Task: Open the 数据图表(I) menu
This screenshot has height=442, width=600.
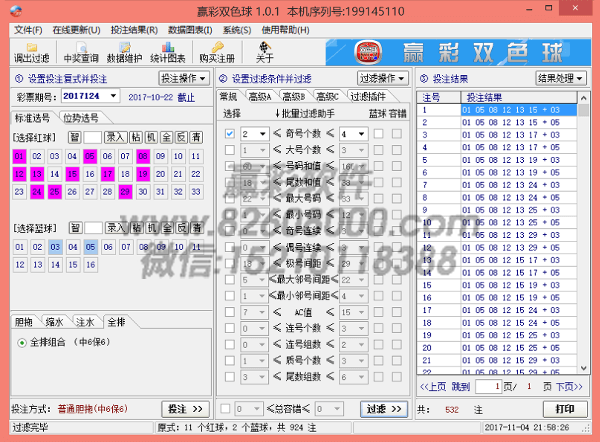Action: [x=190, y=30]
